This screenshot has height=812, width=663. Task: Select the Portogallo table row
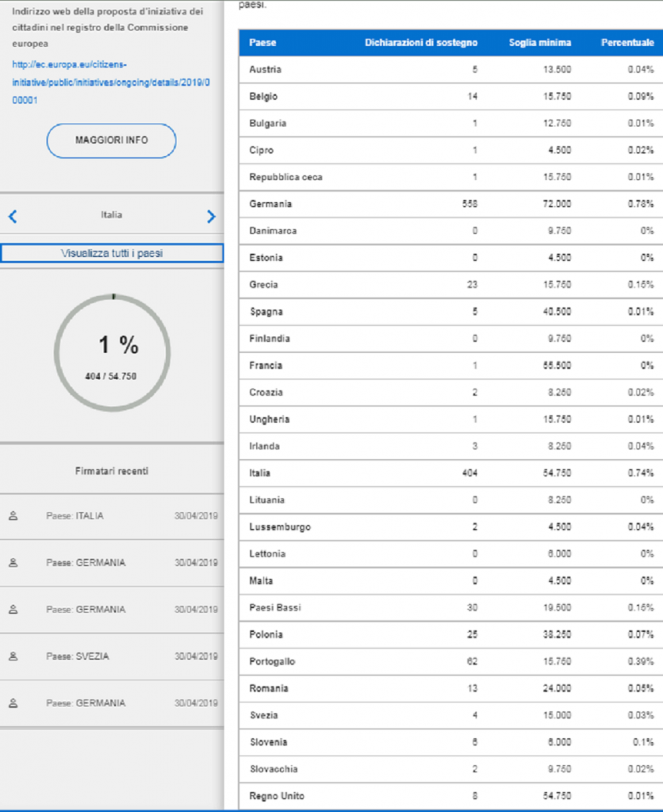click(450, 661)
